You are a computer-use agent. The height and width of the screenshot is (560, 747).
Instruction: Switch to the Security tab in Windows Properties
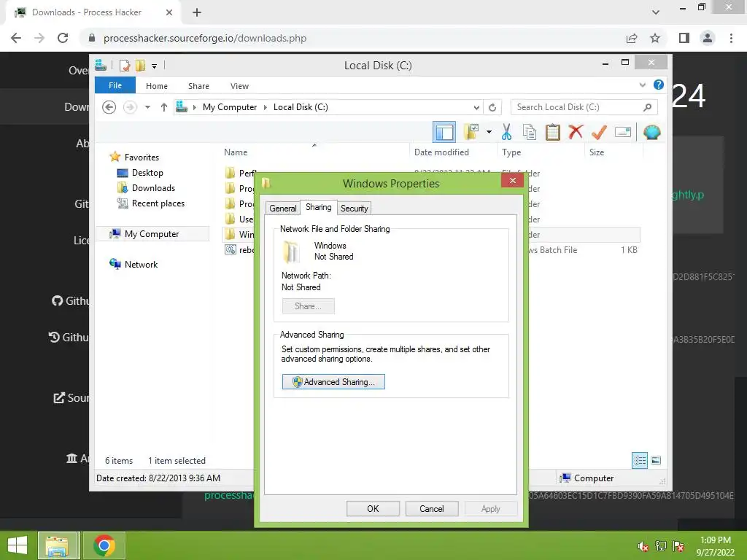(x=355, y=208)
